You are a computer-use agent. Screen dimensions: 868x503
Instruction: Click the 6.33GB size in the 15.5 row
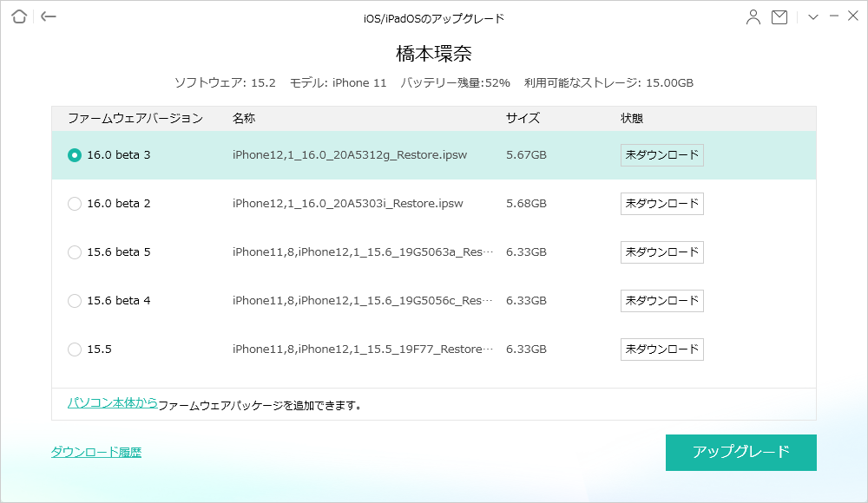coord(527,349)
